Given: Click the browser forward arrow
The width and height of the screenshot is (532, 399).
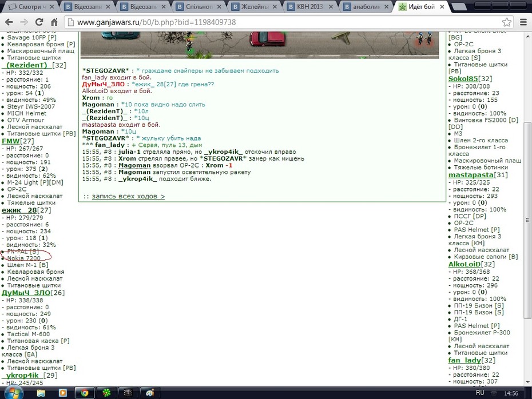Looking at the screenshot, I should coord(24,22).
